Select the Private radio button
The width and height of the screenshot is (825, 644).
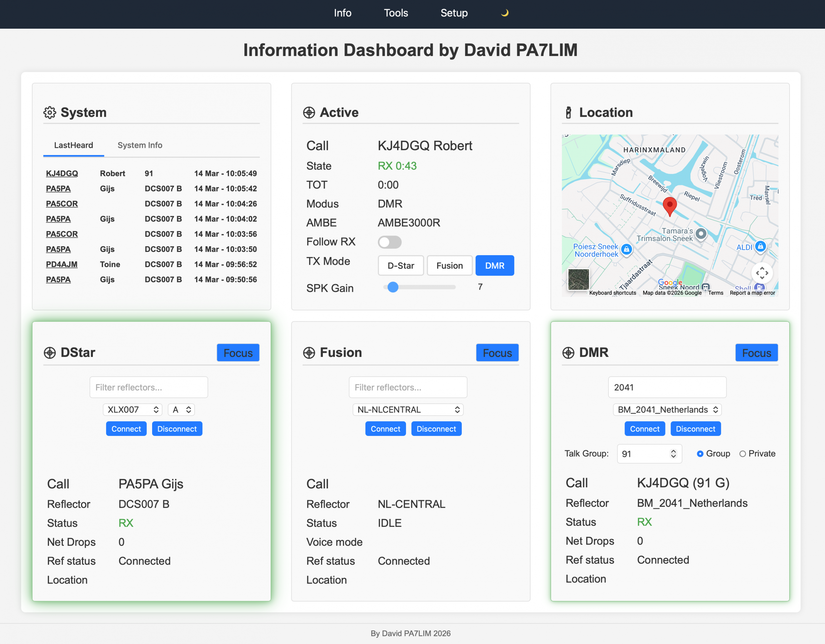click(742, 454)
